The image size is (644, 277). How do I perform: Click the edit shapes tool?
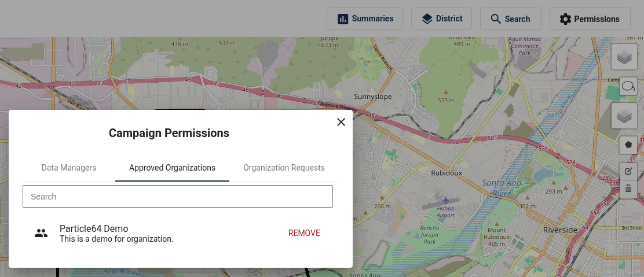(628, 172)
